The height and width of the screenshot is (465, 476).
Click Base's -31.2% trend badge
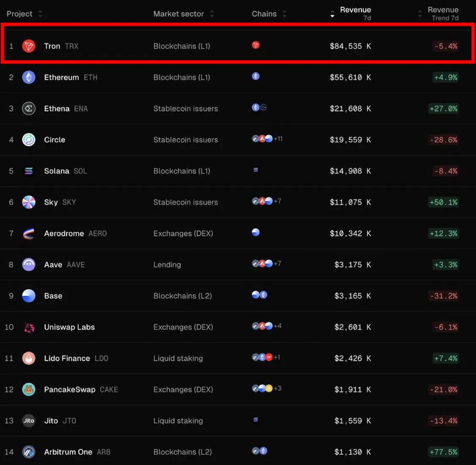[x=443, y=296]
